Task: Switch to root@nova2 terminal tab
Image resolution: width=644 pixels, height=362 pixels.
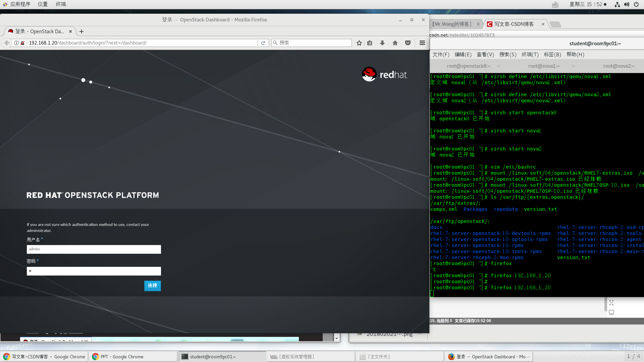Action: click(x=619, y=66)
